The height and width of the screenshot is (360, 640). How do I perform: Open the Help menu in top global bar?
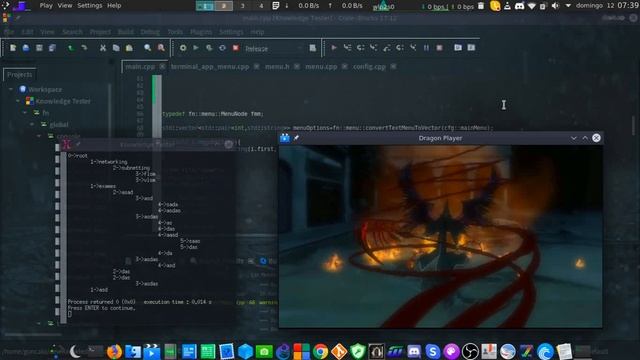pos(114,6)
